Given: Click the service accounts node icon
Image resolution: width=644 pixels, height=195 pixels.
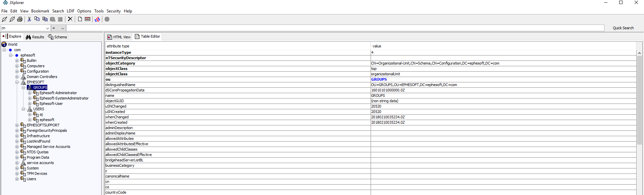Looking at the screenshot, I should [23, 163].
